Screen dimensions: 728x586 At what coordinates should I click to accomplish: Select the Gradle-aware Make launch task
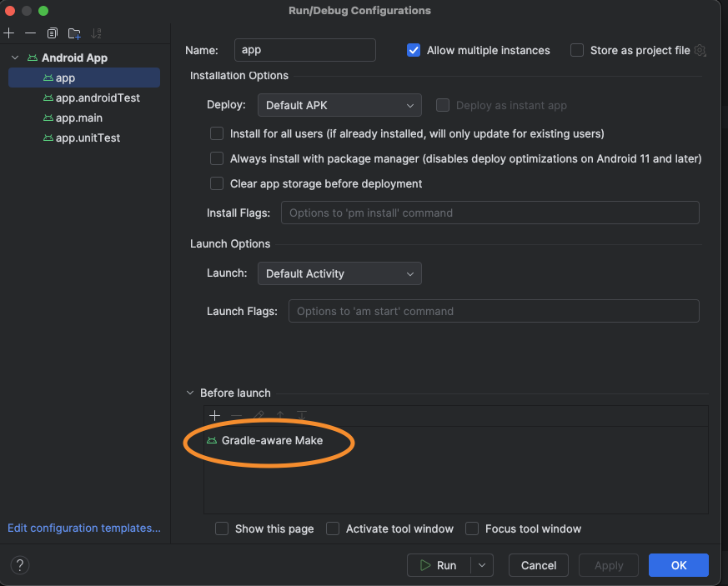point(272,440)
